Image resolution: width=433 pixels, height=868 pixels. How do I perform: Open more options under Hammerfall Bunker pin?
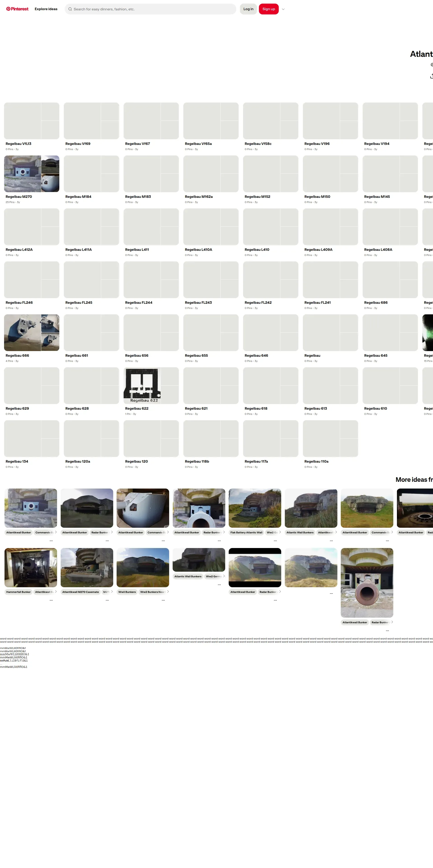[x=51, y=600]
